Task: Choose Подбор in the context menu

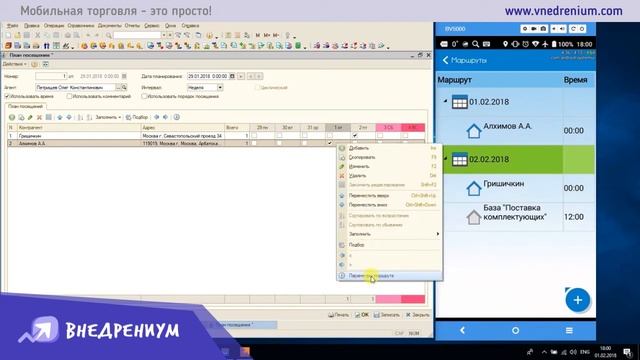Action: (388, 245)
